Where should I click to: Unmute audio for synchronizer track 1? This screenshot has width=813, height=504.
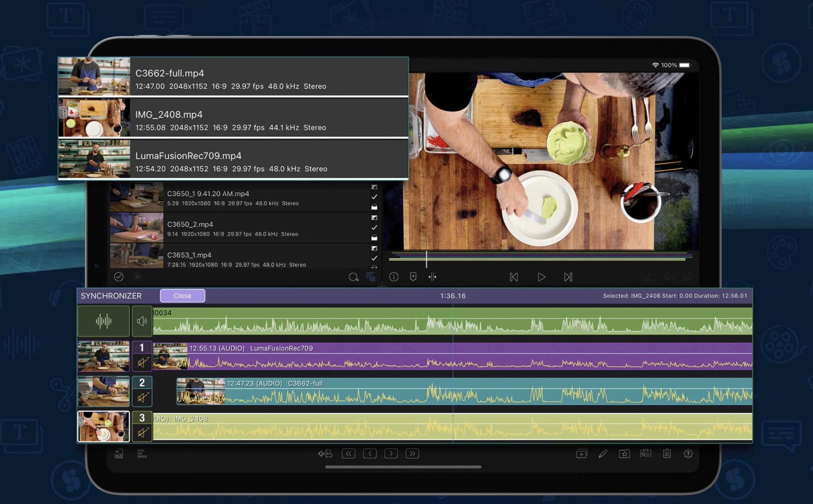(x=142, y=363)
